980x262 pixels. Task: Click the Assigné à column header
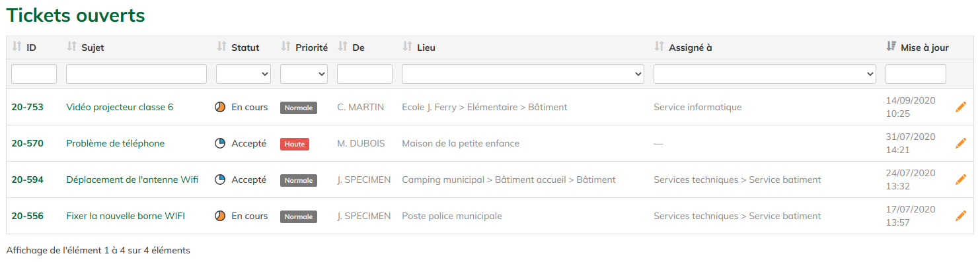tap(690, 48)
